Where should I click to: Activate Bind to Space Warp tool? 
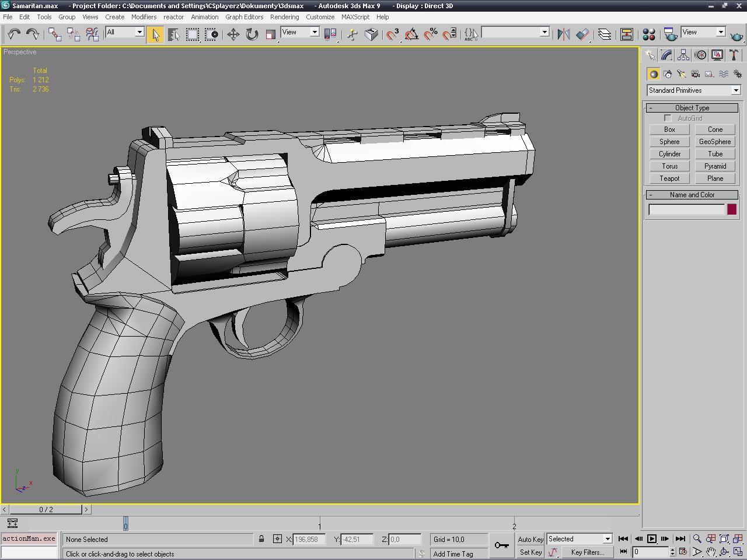(92, 34)
